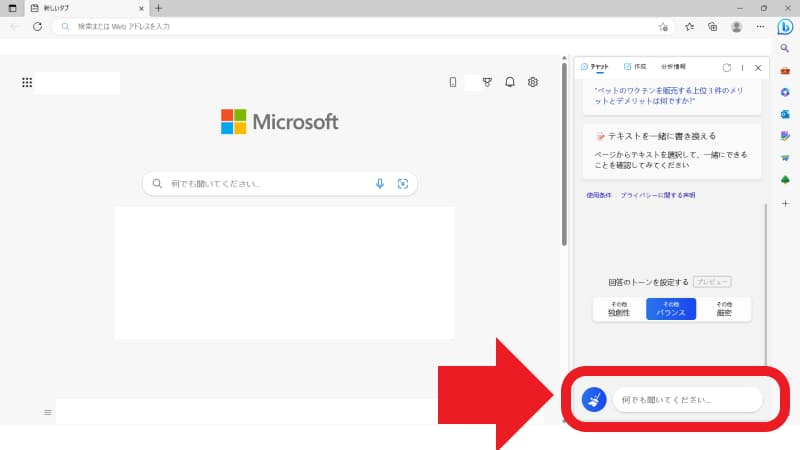Viewport: 800px width, 450px height.
Task: Close the Bing chat sidebar panel
Action: point(758,67)
